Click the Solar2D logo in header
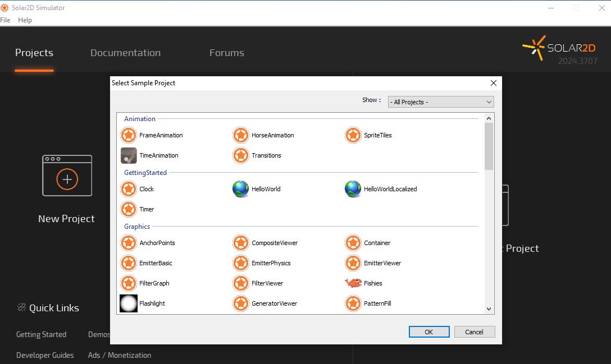Image resolution: width=611 pixels, height=364 pixels. pyautogui.click(x=559, y=48)
